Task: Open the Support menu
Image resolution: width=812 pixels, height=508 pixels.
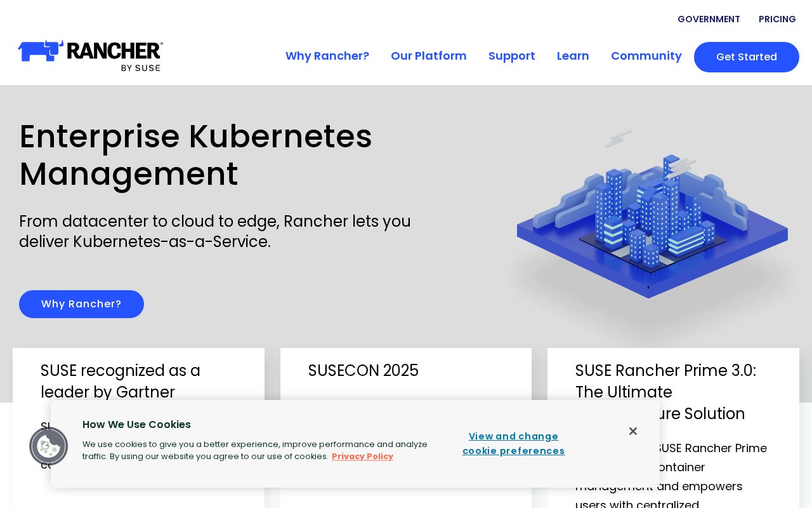Action: 512,56
